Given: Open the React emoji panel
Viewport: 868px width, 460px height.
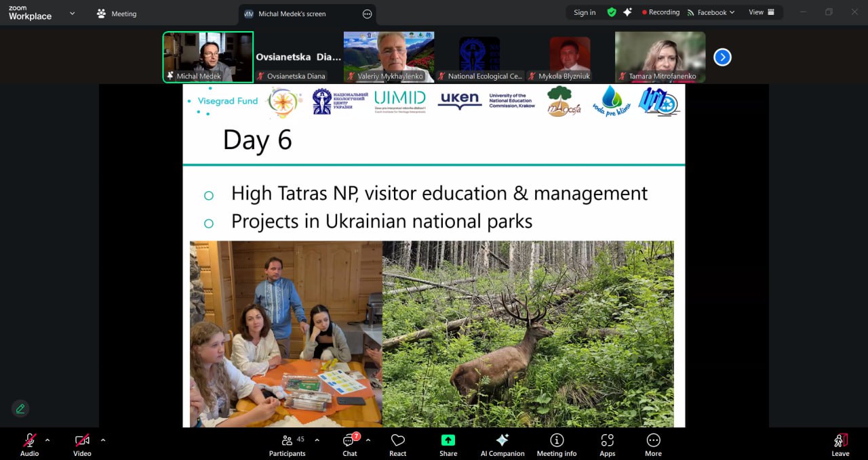Looking at the screenshot, I should click(x=397, y=444).
